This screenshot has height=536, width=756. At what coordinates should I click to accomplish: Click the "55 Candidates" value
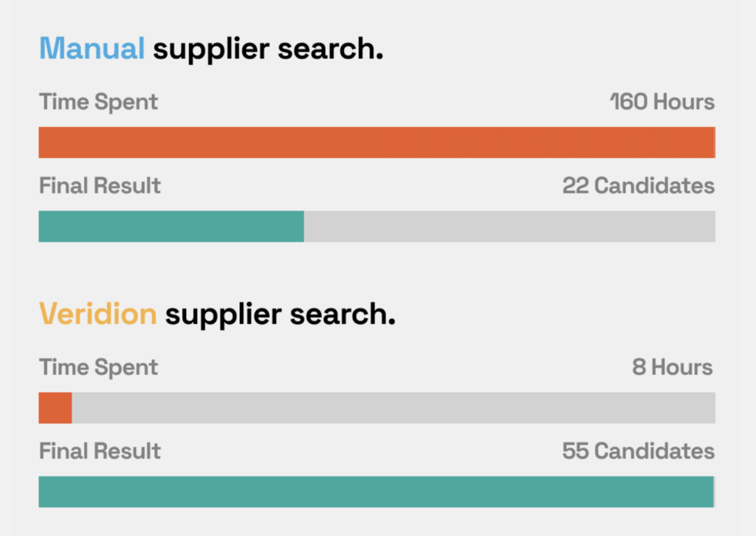coord(639,450)
